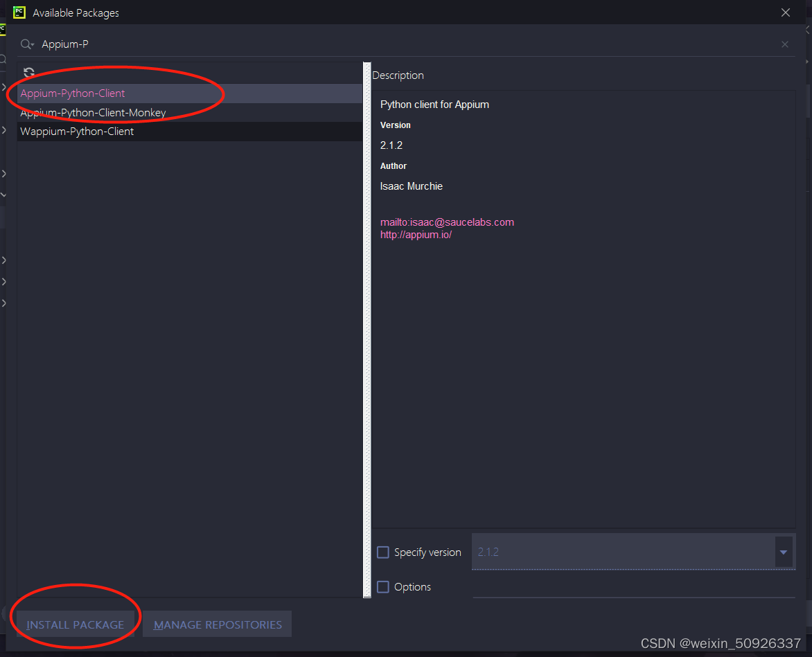Click the Manage Repositories button
The image size is (812, 657).
tap(218, 624)
